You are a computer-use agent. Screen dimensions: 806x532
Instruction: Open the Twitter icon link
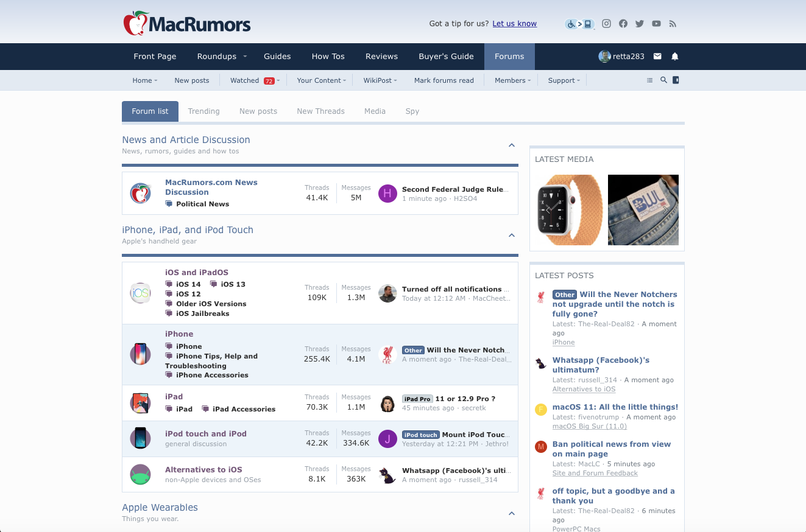pyautogui.click(x=640, y=24)
